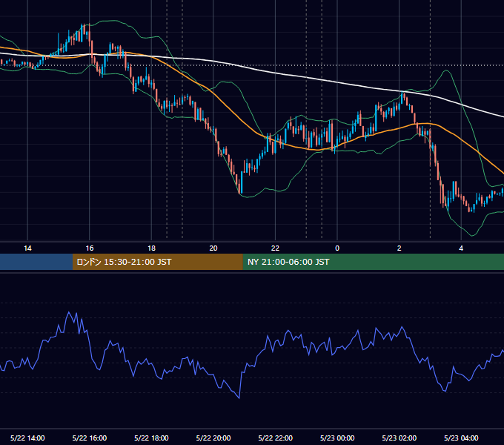Image resolution: width=504 pixels, height=445 pixels.
Task: Click the '4' hour label on the axis
Action: click(461, 248)
